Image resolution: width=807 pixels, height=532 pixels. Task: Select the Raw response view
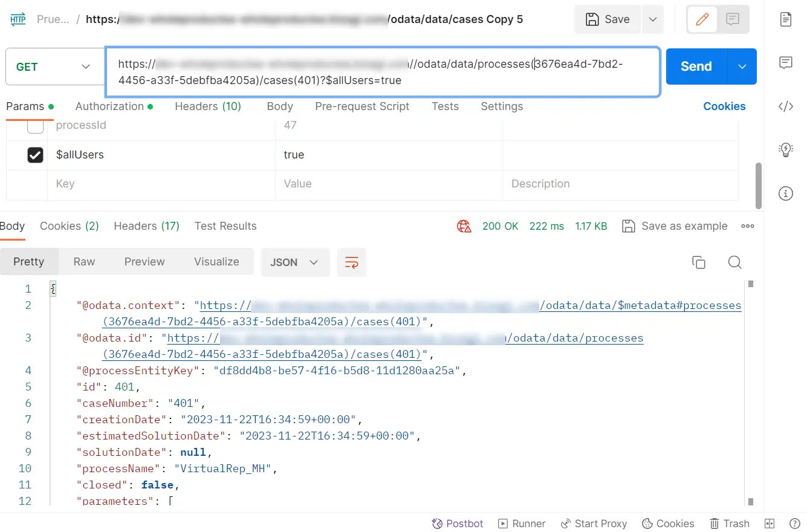84,262
